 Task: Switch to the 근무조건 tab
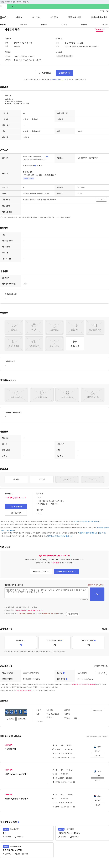tap(23, 25)
